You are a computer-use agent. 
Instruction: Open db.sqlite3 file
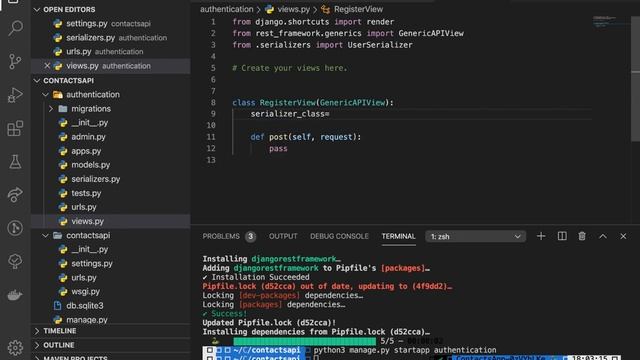[110, 306]
